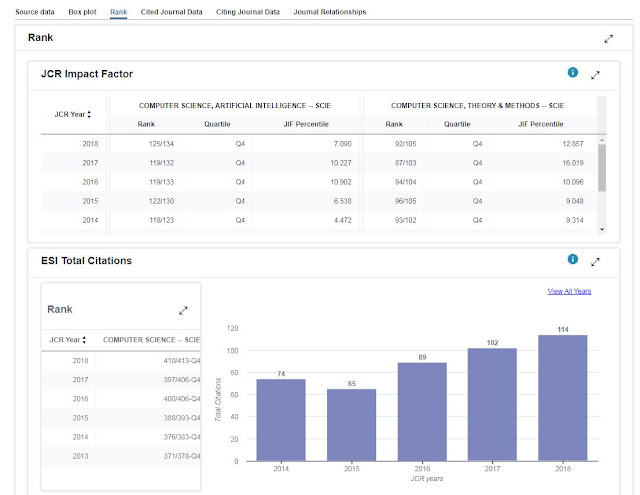640x495 pixels.
Task: Click scrollbar down arrow in Impact Factor table
Action: 602,229
